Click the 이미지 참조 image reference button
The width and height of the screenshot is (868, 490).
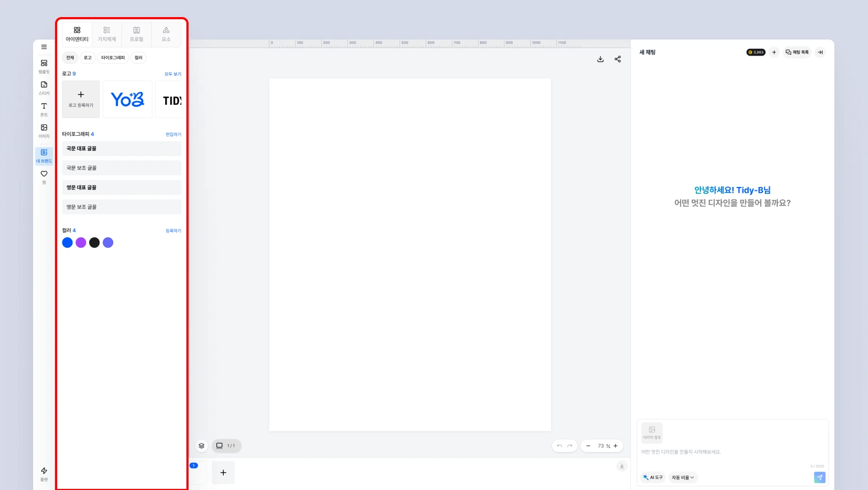[x=652, y=433]
